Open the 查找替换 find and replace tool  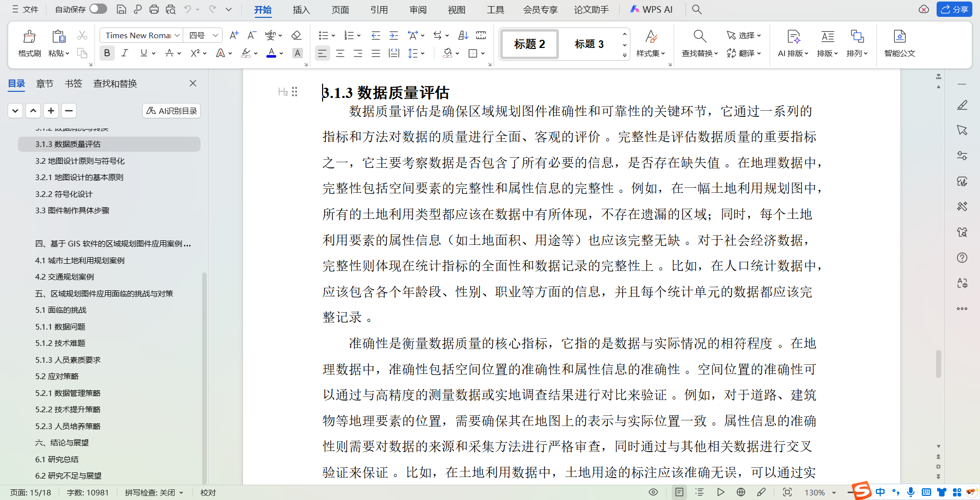point(699,43)
